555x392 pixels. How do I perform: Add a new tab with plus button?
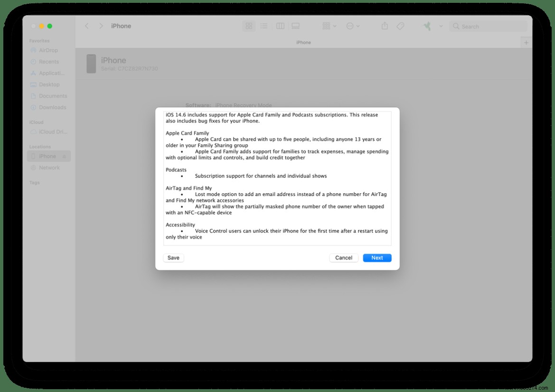(526, 42)
